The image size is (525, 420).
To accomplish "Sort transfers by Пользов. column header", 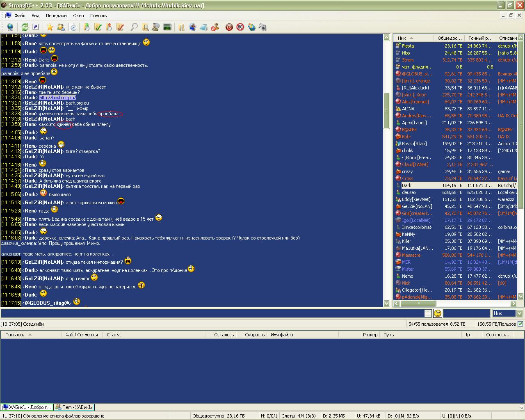I will pos(15,335).
